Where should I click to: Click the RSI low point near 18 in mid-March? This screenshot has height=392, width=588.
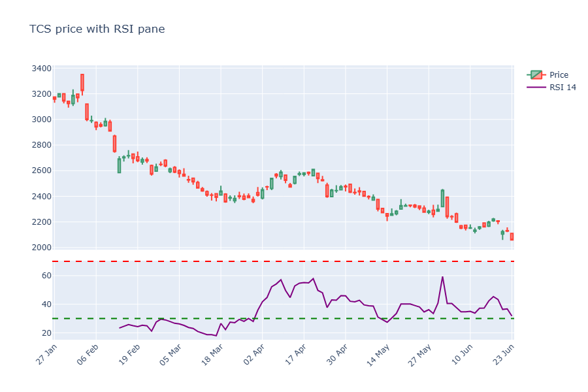pos(216,336)
